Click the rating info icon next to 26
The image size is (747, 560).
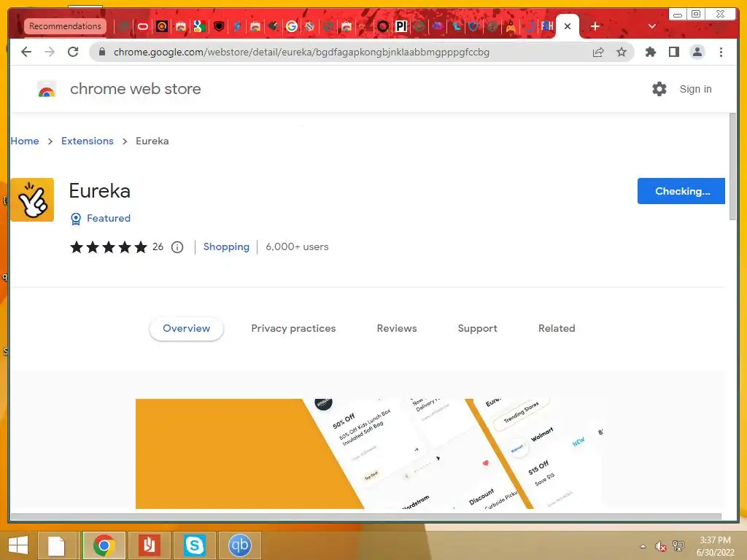tap(177, 247)
